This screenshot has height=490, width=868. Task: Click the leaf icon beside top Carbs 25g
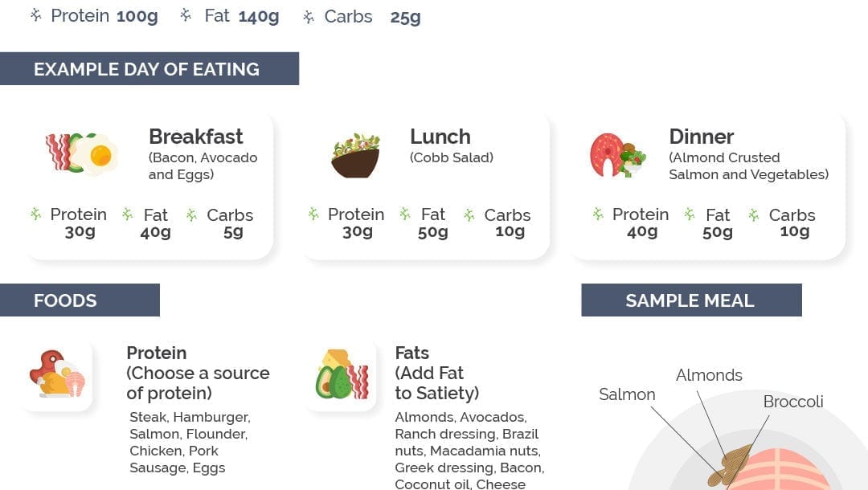[x=309, y=17]
